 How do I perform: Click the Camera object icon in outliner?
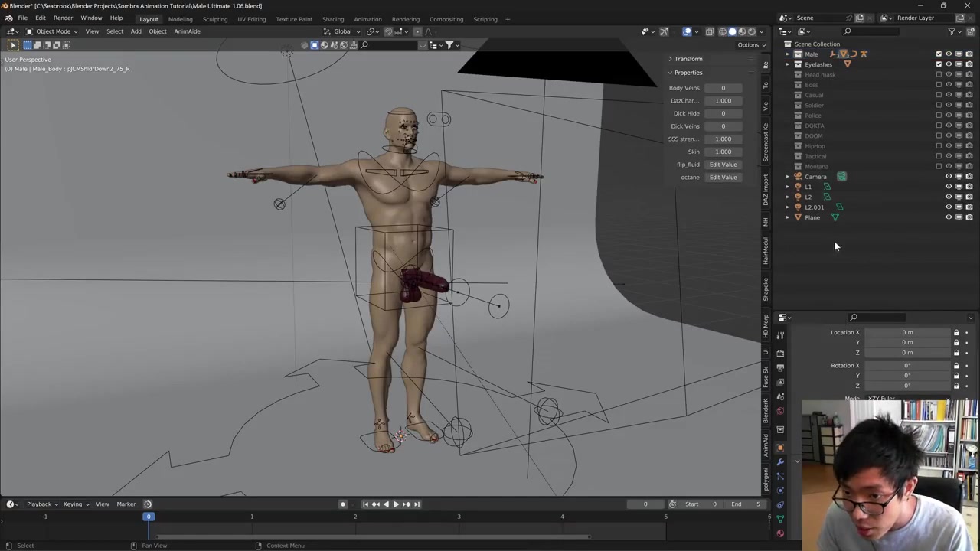pyautogui.click(x=798, y=177)
